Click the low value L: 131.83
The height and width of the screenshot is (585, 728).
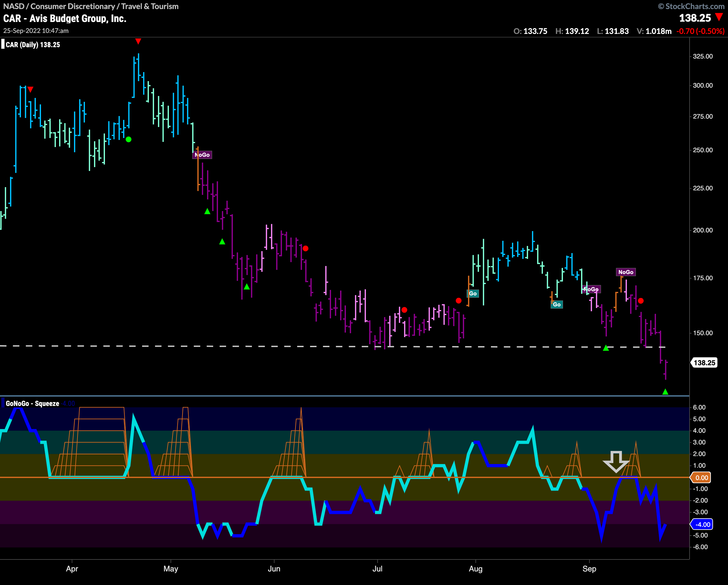(613, 31)
